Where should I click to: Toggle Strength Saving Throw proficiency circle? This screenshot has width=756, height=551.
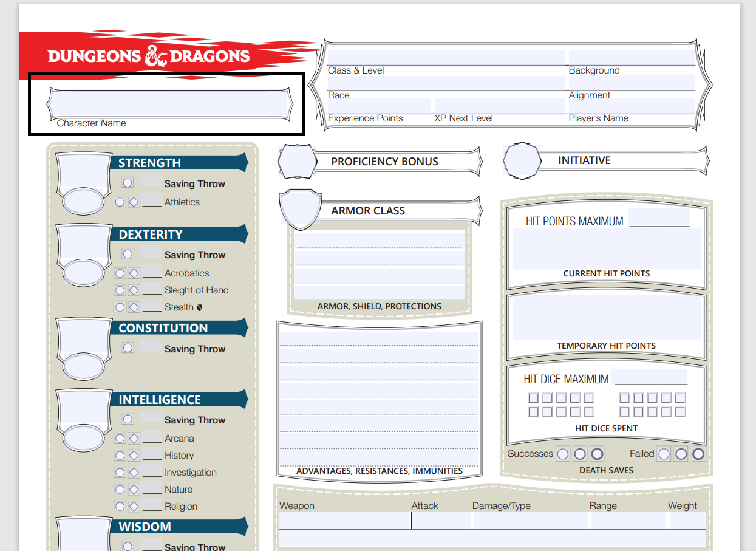click(128, 183)
